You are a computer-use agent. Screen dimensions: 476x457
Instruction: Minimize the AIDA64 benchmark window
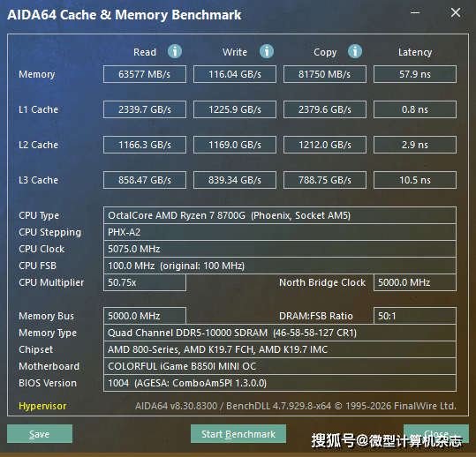tap(415, 12)
